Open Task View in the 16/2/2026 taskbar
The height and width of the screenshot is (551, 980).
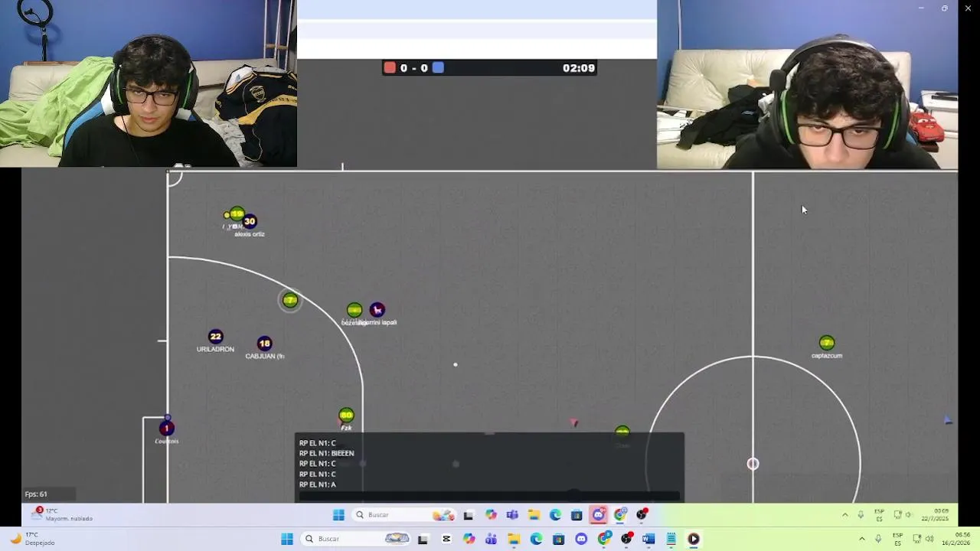click(423, 540)
